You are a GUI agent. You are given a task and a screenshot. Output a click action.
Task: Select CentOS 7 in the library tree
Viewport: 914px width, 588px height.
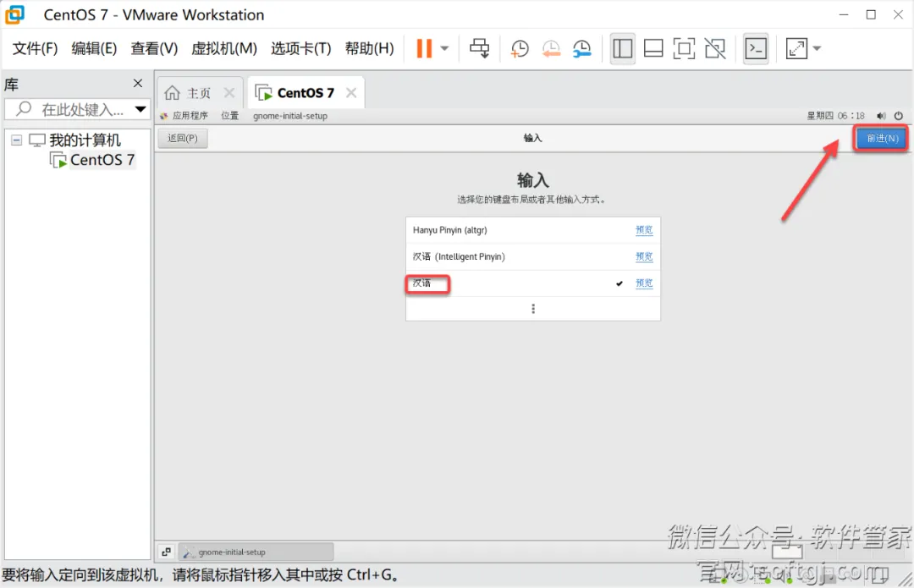point(102,160)
